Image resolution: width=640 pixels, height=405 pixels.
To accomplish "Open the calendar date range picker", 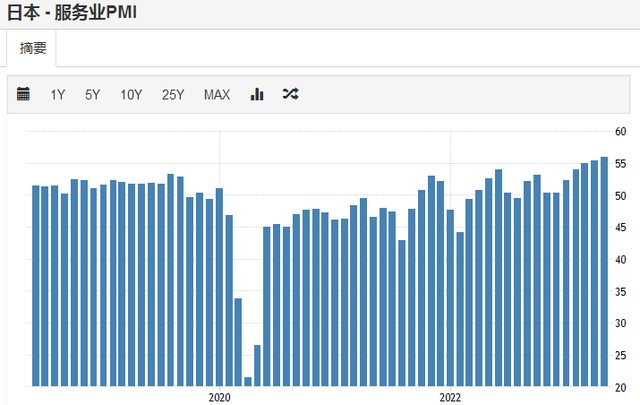I will [23, 94].
